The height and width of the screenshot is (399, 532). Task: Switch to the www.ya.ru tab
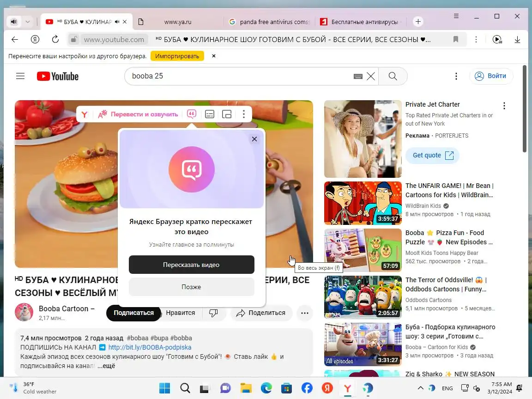pos(177,22)
